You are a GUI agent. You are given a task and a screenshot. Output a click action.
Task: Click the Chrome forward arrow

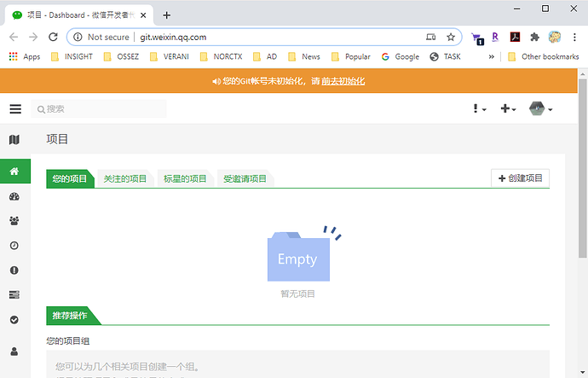click(x=33, y=37)
